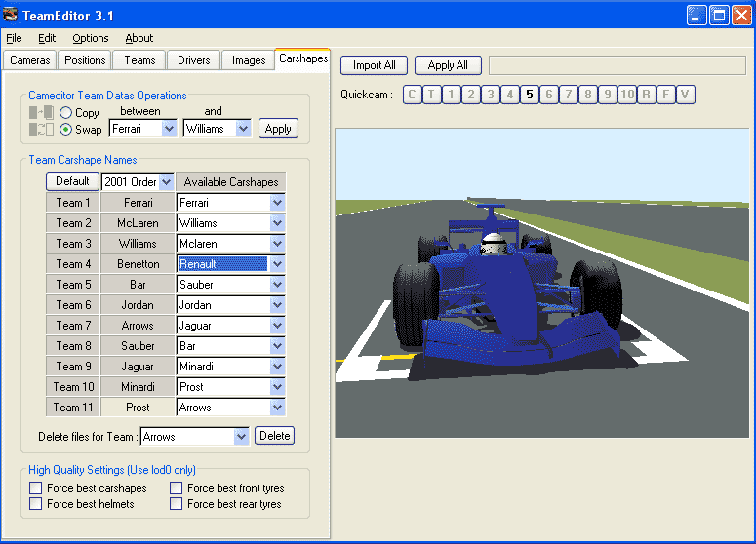This screenshot has width=756, height=544.
Task: Click Quickcam F button
Action: click(665, 95)
